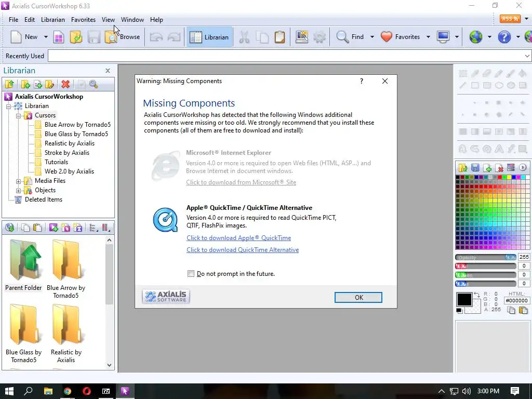Click the RSS feed button
Viewport: 532px width, 399px height.
(510, 19)
